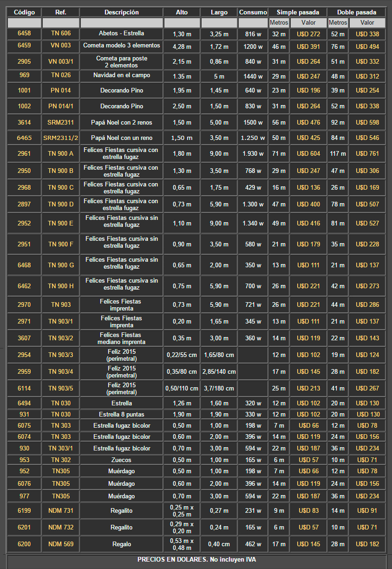Select the Valor subheader under Simple pasada
This screenshot has height=569, width=392.
[308, 23]
